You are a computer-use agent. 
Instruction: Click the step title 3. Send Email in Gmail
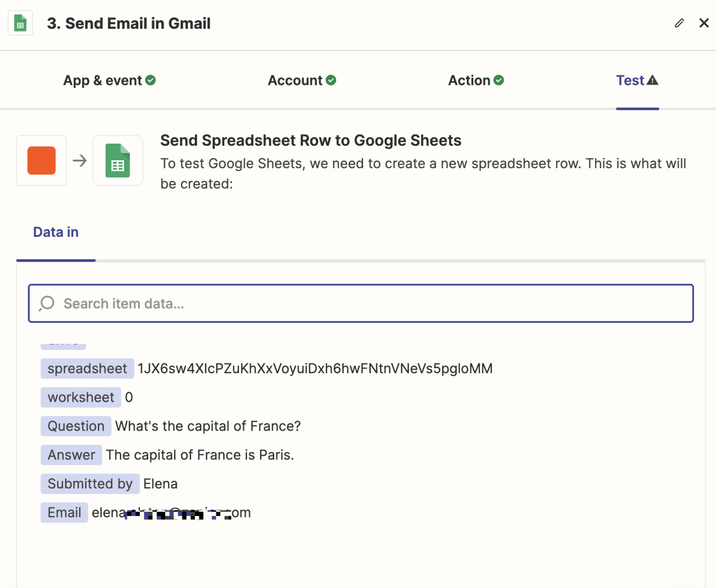click(x=129, y=23)
